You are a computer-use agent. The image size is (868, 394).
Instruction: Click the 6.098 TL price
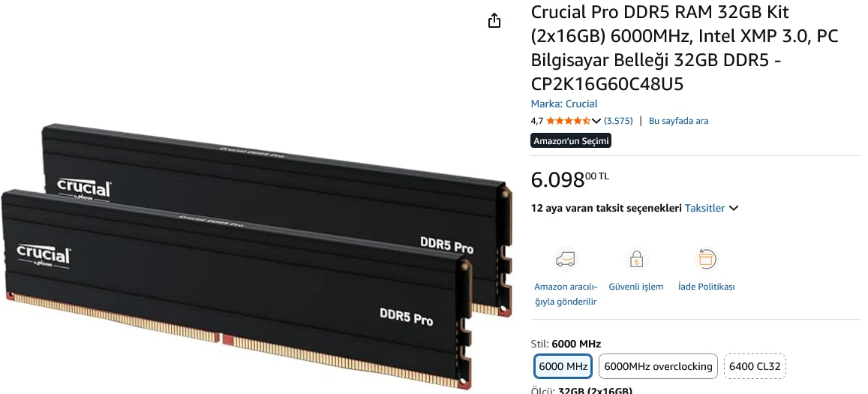pos(569,179)
